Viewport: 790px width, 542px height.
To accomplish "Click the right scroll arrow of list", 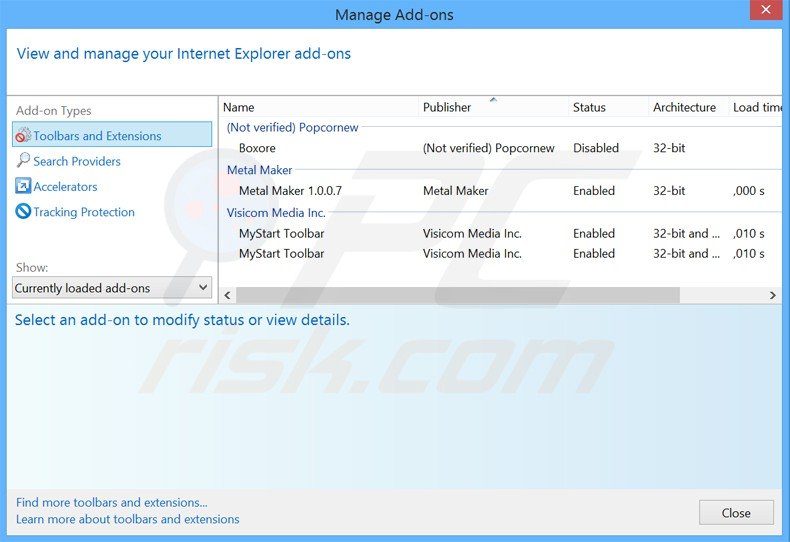I will tap(772, 296).
